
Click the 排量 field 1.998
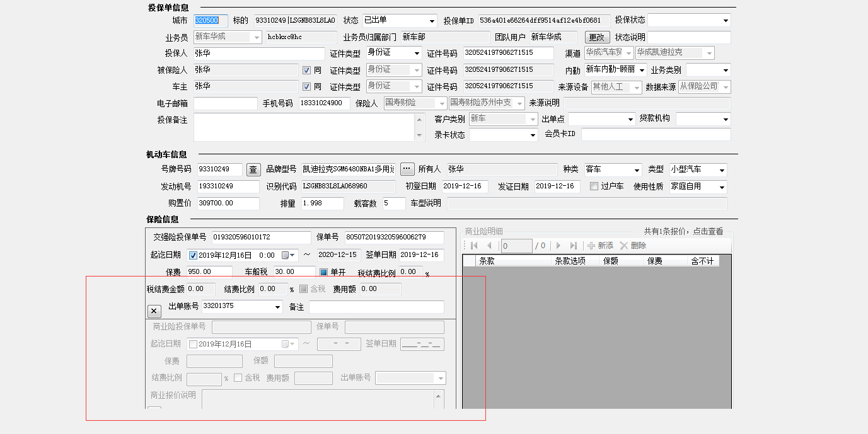pyautogui.click(x=321, y=203)
